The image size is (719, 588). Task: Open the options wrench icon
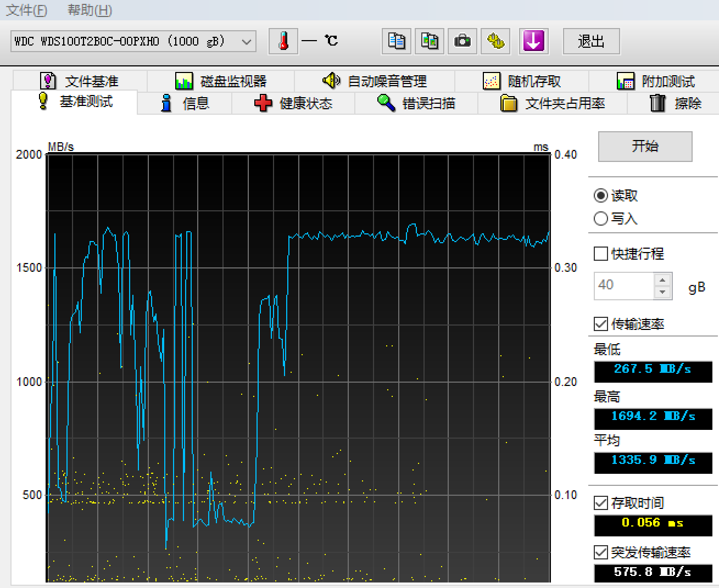[x=495, y=41]
